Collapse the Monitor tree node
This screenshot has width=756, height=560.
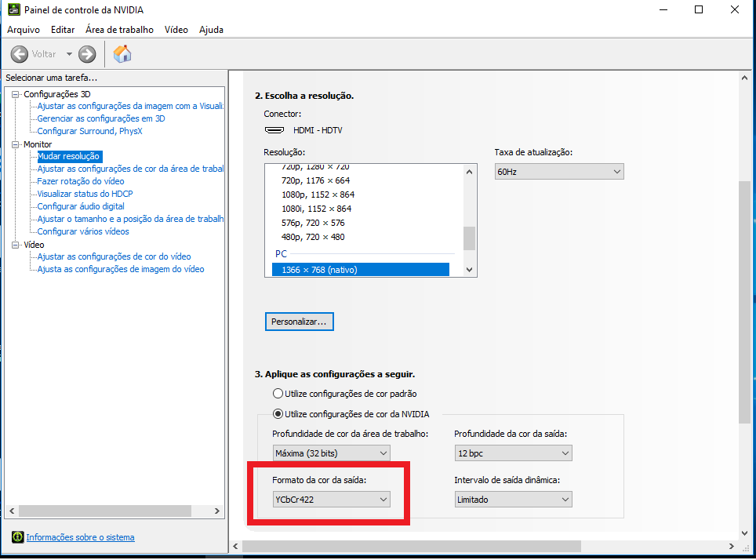click(16, 144)
